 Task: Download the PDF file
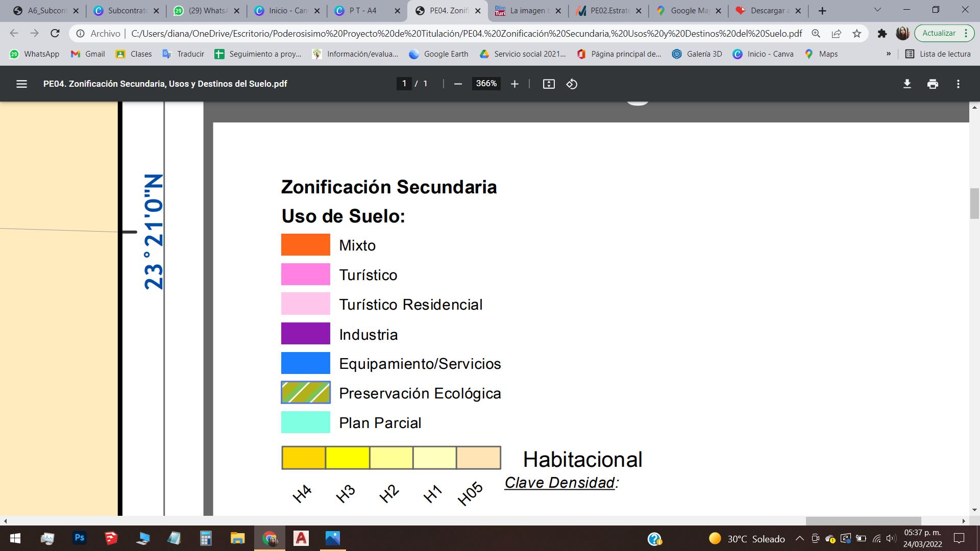pyautogui.click(x=907, y=84)
